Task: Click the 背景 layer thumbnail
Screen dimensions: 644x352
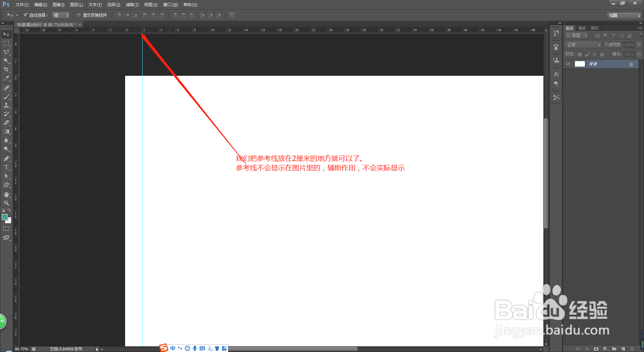Action: (x=580, y=64)
